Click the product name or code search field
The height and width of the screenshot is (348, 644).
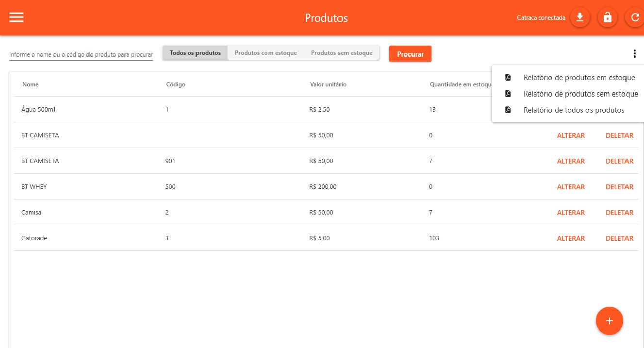(81, 55)
